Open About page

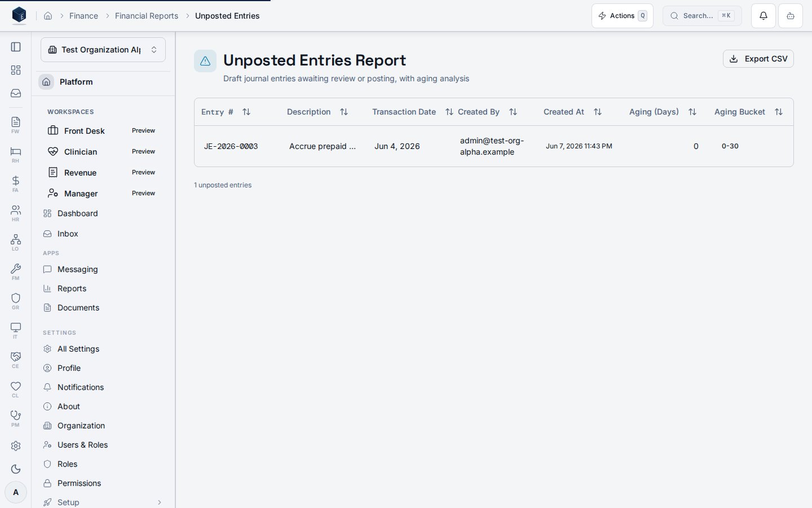tap(103, 406)
